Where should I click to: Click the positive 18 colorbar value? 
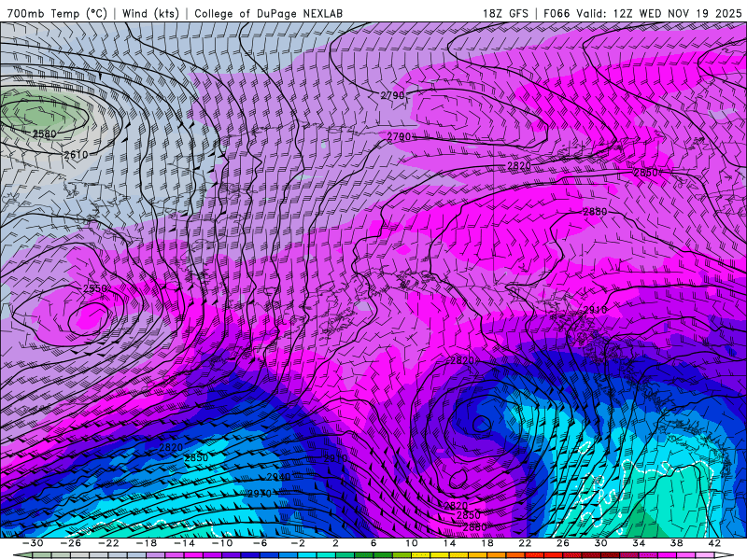[486, 543]
